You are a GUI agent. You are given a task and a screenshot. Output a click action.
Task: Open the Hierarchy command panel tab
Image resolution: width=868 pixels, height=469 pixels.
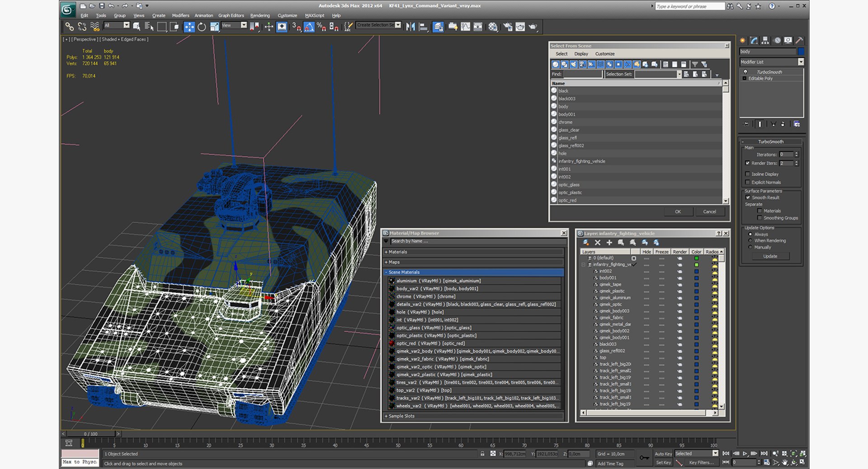(x=765, y=41)
